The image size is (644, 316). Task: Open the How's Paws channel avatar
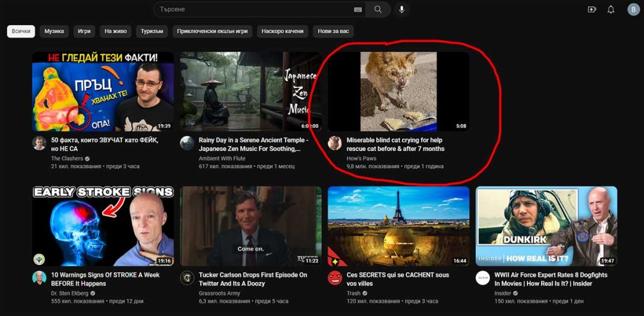coord(335,143)
